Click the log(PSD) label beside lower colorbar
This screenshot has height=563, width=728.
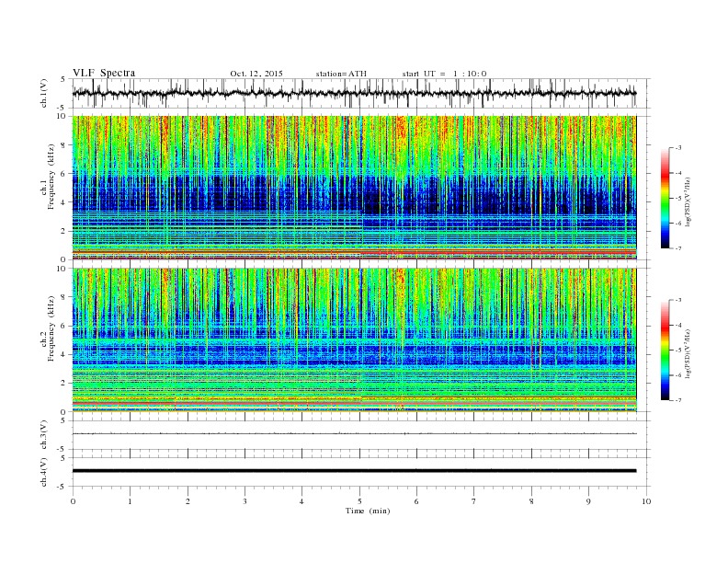point(688,353)
